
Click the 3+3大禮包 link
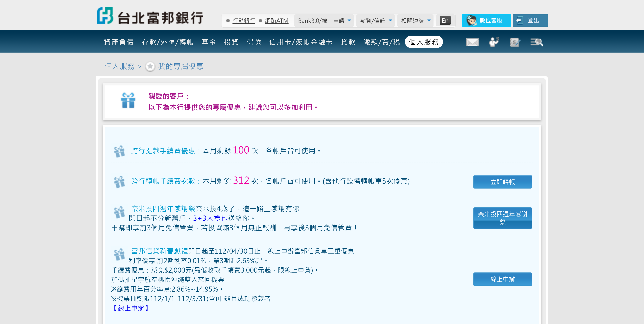pos(210,218)
